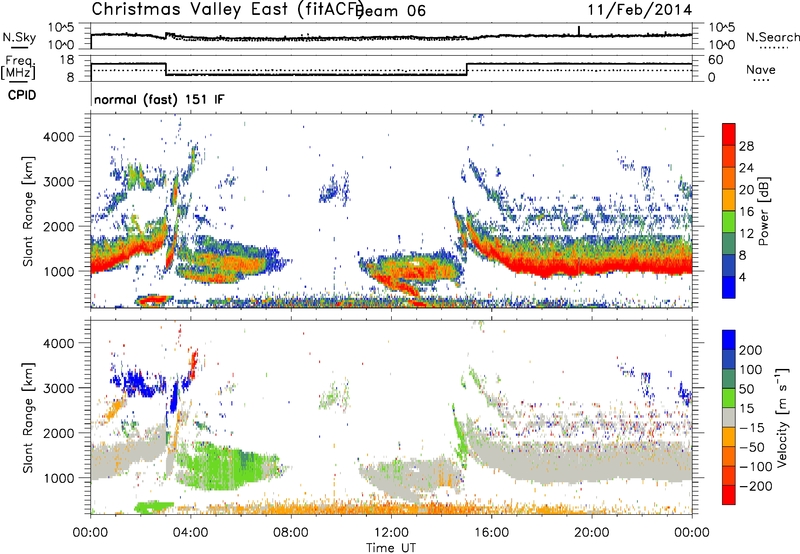Click the light green segment of the Power color bar
The height and width of the screenshot is (554, 800).
[729, 220]
